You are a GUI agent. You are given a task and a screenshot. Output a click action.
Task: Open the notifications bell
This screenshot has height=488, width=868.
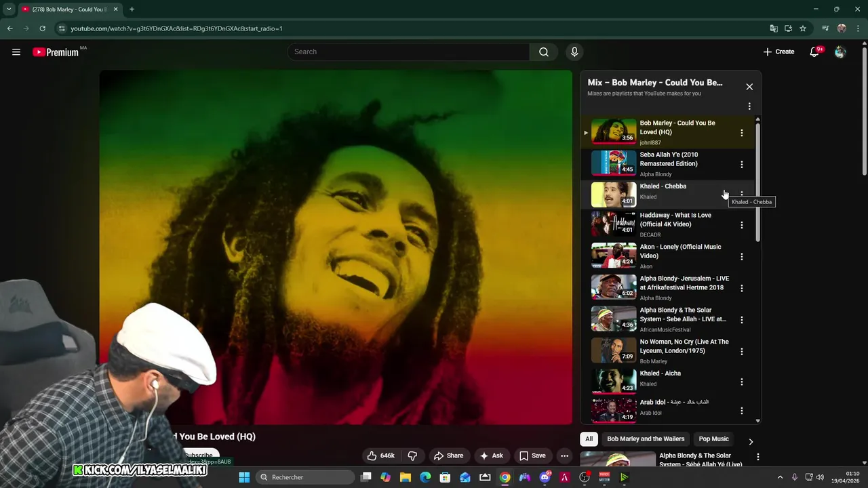(x=815, y=52)
